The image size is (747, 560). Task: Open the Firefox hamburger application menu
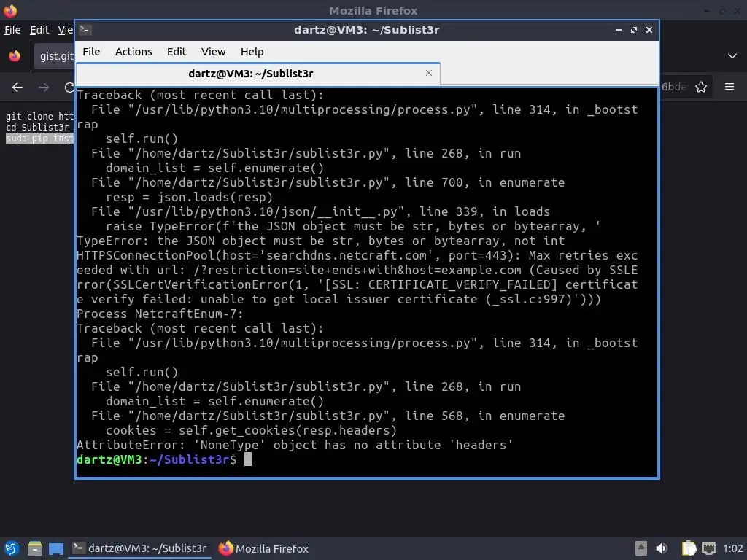point(729,87)
